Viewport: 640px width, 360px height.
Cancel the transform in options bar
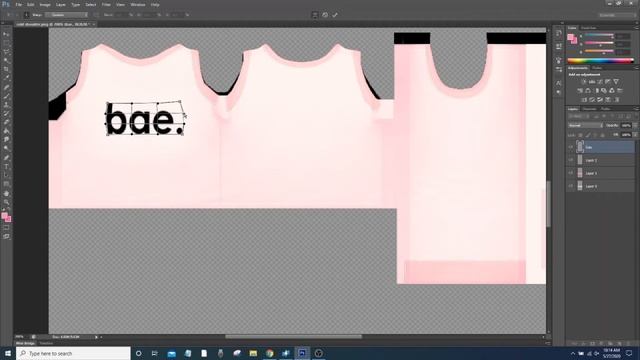pos(325,15)
